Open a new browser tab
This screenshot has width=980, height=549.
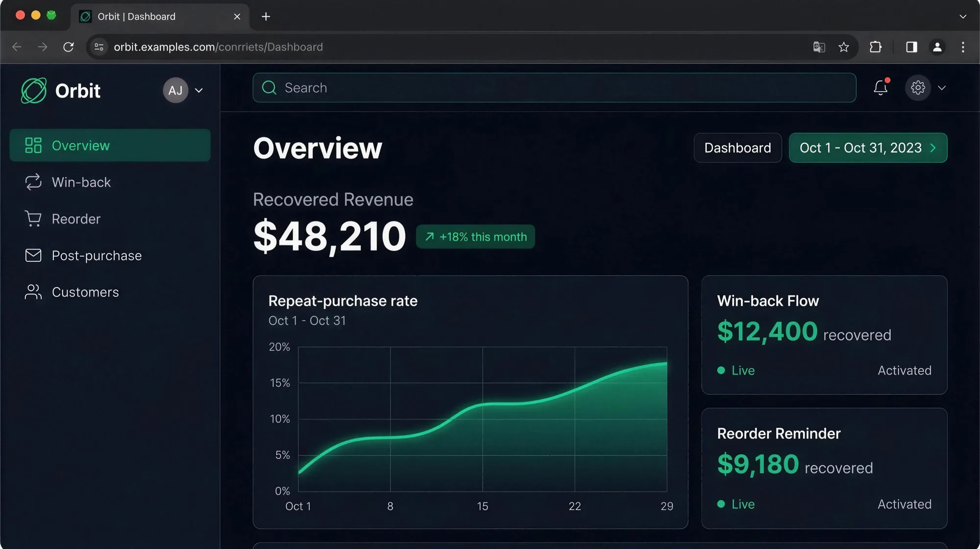coord(266,17)
